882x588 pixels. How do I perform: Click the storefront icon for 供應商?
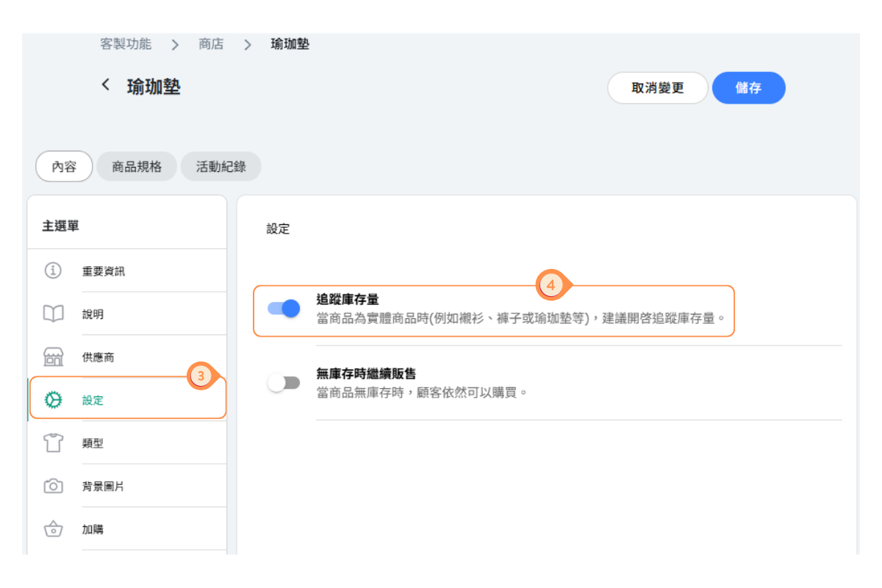[53, 357]
